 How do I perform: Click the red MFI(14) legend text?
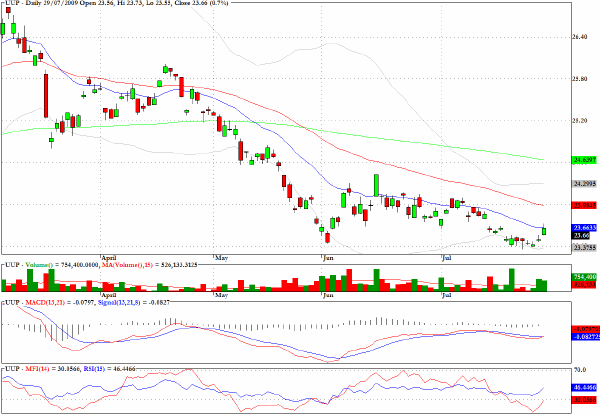pos(37,369)
